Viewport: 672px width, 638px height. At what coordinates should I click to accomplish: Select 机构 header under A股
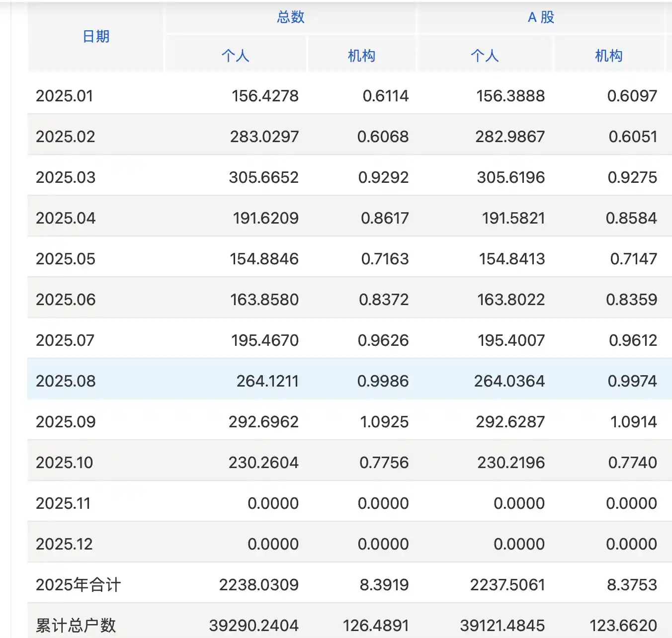(x=609, y=56)
